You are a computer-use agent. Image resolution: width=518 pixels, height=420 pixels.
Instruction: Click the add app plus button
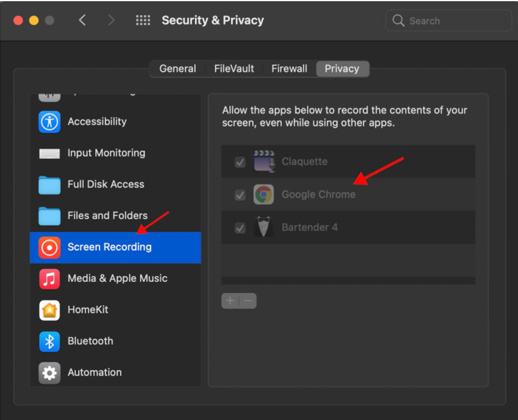point(230,301)
